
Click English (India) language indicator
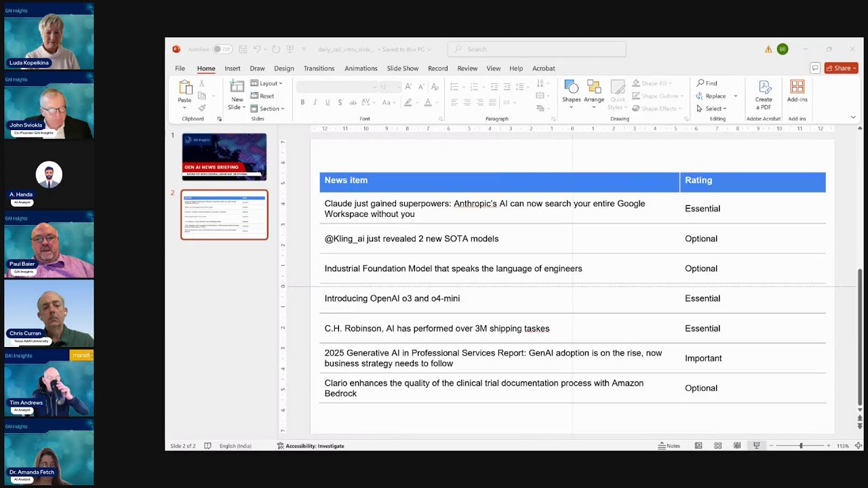(235, 446)
